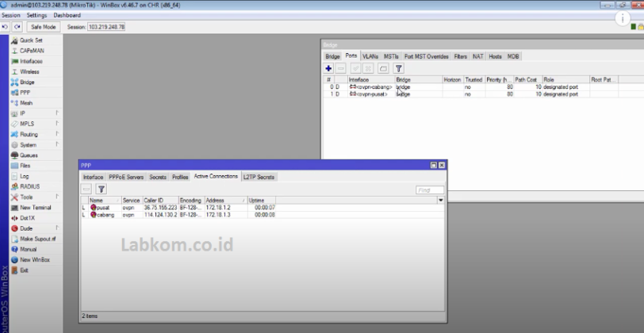Open the Settings menu
Image resolution: width=644 pixels, height=333 pixels.
tap(36, 15)
